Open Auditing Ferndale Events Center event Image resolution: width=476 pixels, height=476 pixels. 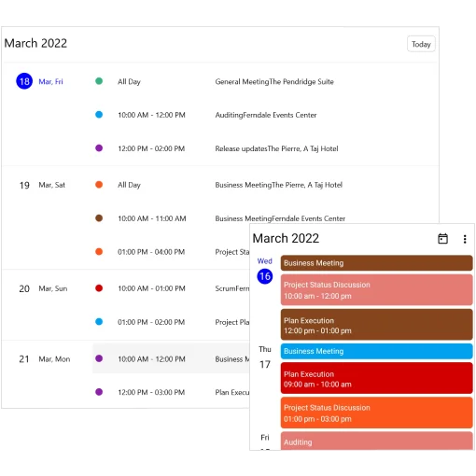266,115
